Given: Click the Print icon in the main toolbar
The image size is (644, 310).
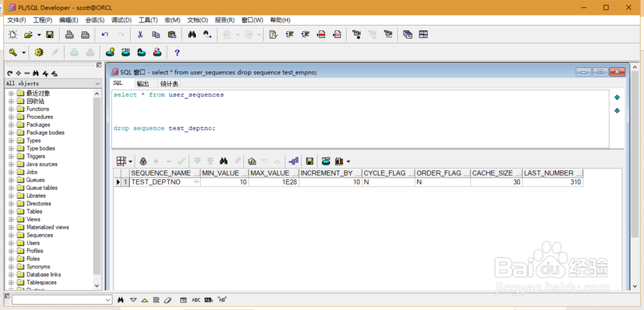Looking at the screenshot, I should [x=70, y=35].
